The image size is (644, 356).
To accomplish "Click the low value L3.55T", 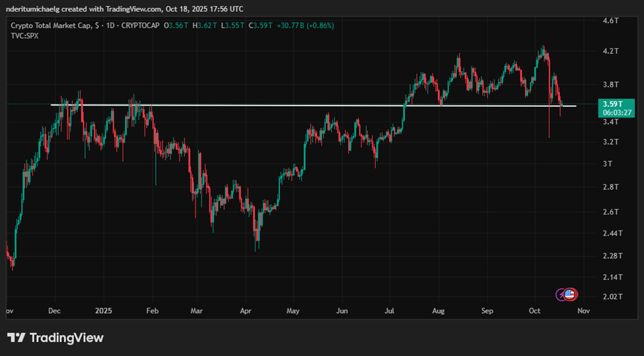I will pyautogui.click(x=233, y=26).
